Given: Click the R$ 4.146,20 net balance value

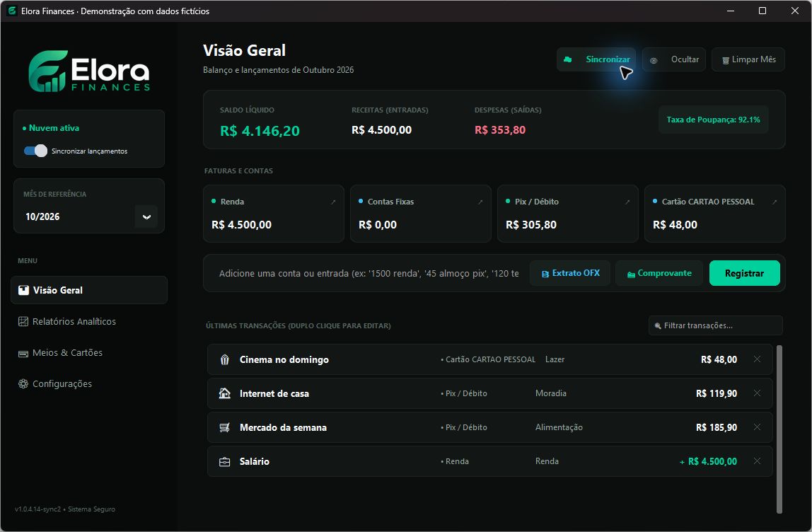Looking at the screenshot, I should [x=260, y=131].
